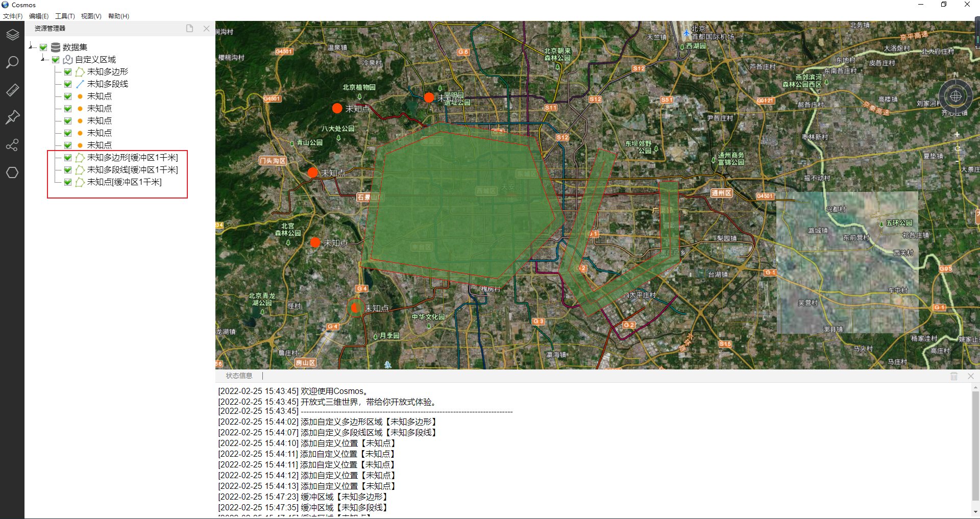Open the 视图(V) menu

click(x=91, y=16)
